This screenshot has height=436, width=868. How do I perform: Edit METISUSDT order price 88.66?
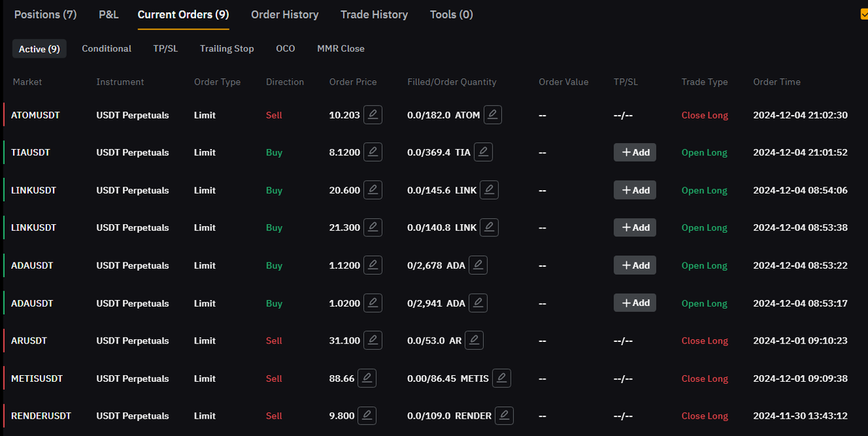(x=367, y=378)
